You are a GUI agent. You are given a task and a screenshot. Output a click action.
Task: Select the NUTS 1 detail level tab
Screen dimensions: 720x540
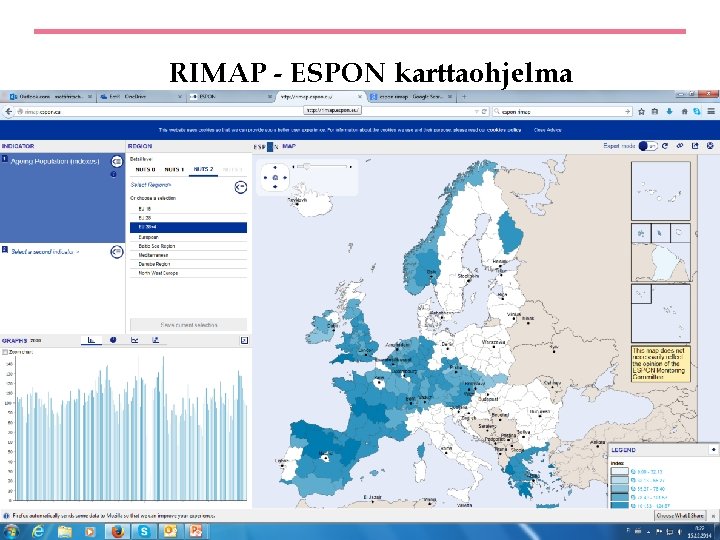point(174,169)
